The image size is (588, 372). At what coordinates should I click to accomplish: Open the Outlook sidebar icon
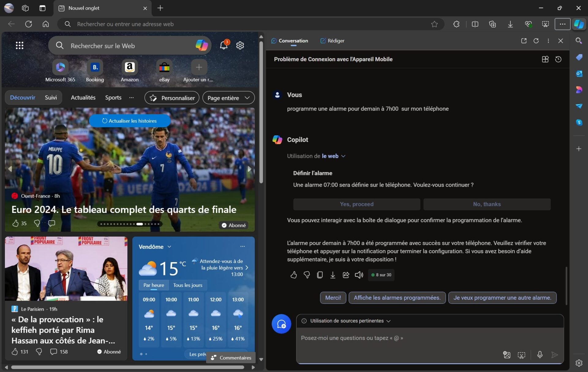tap(579, 74)
